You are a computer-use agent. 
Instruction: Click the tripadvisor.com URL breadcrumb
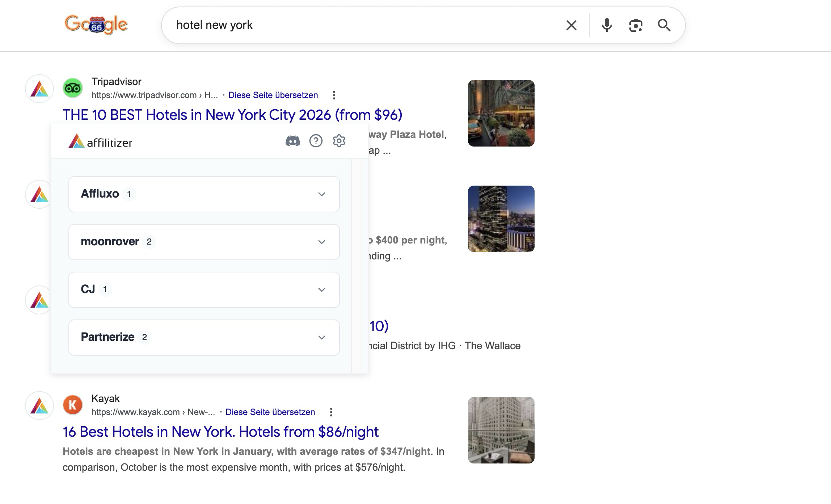155,95
